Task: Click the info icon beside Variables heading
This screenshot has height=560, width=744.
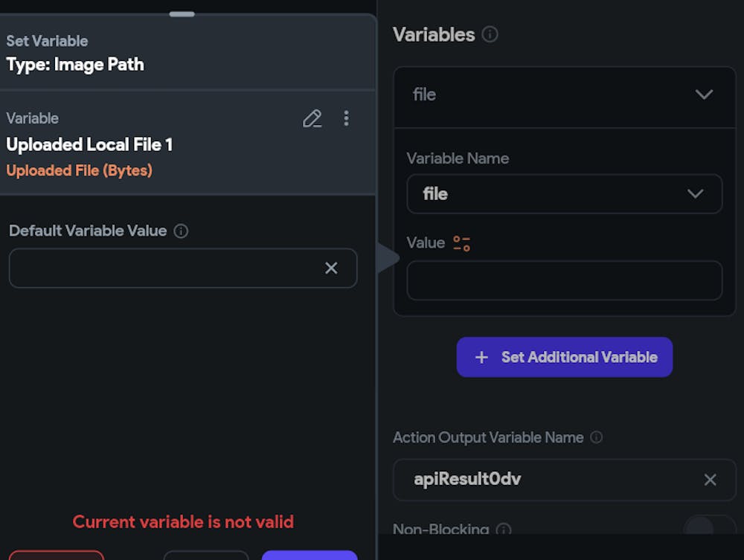Action: [490, 34]
